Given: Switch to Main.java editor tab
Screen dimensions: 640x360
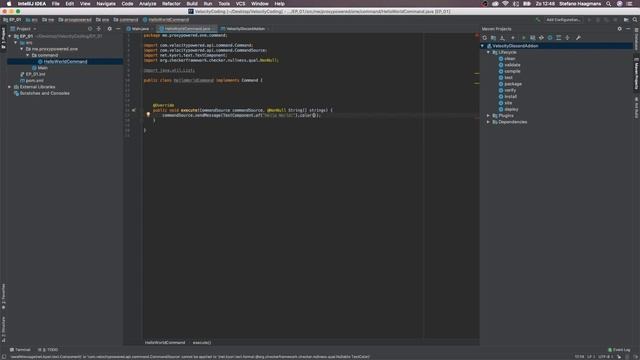Looking at the screenshot, I should coord(138,29).
